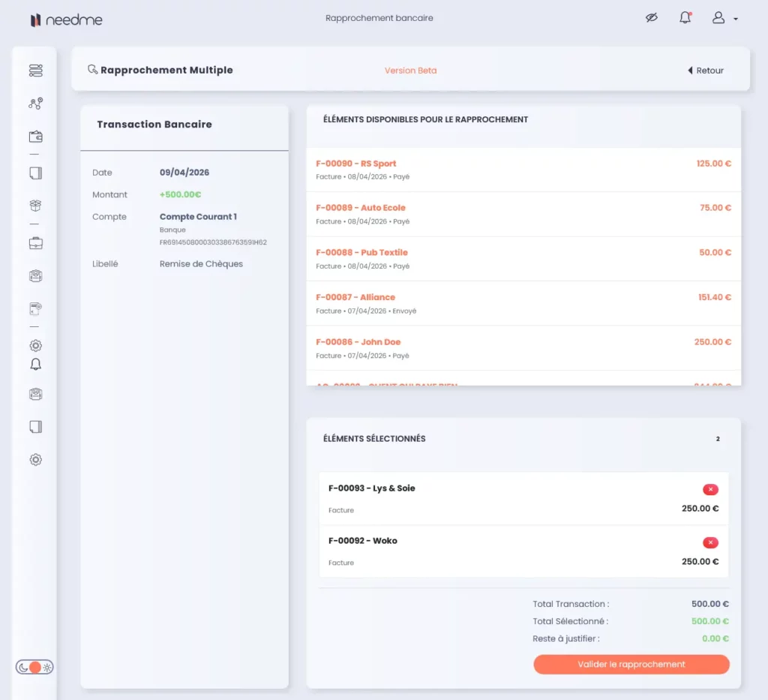
Task: Select invoice F-00089 - Auto Ecole
Action: coord(523,214)
